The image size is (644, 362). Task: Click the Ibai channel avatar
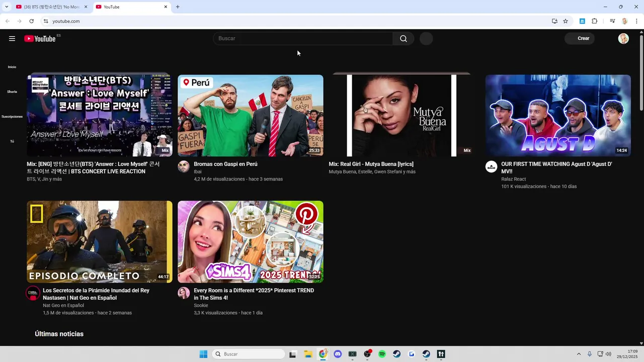[184, 167]
